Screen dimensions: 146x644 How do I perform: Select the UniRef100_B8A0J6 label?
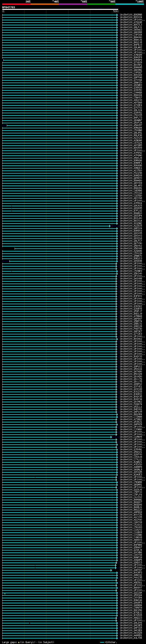(x=131, y=40)
